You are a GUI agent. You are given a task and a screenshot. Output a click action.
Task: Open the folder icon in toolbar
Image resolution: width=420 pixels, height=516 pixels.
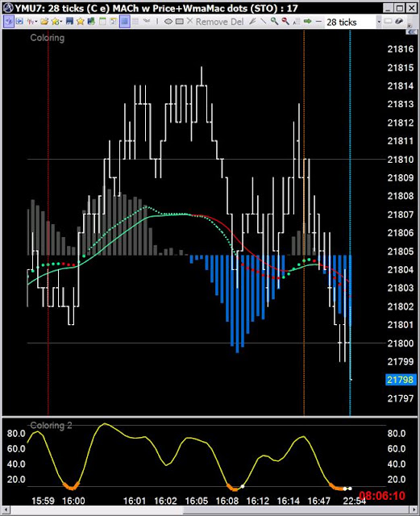coord(44,22)
